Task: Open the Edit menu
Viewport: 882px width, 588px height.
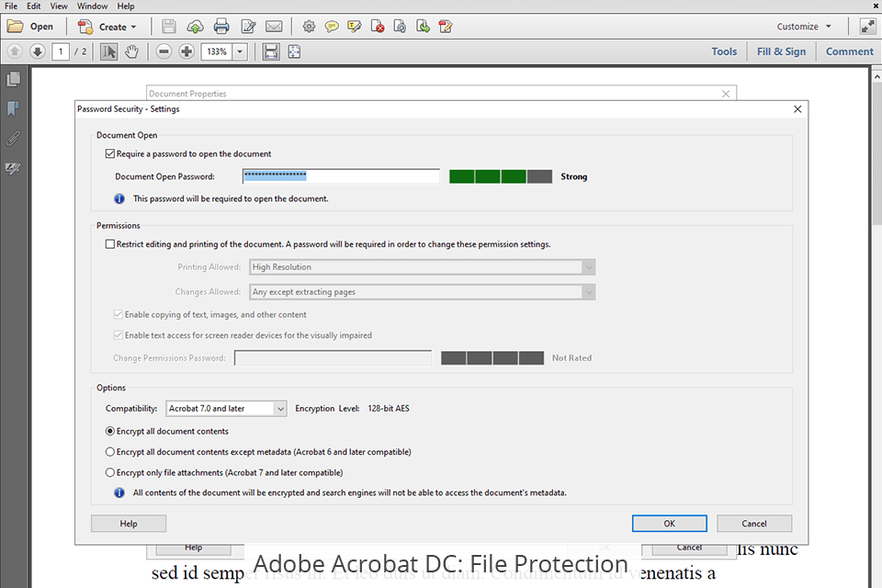Action: (x=34, y=6)
